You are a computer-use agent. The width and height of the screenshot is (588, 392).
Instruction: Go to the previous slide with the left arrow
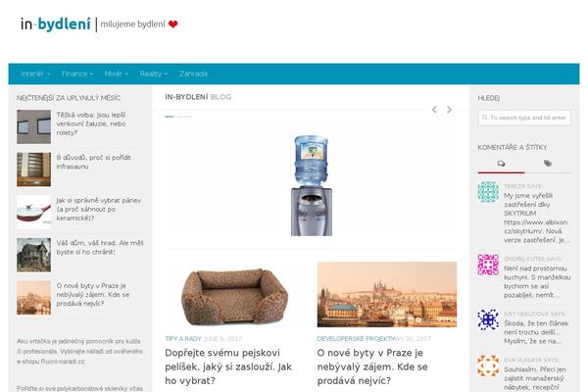[x=434, y=110]
